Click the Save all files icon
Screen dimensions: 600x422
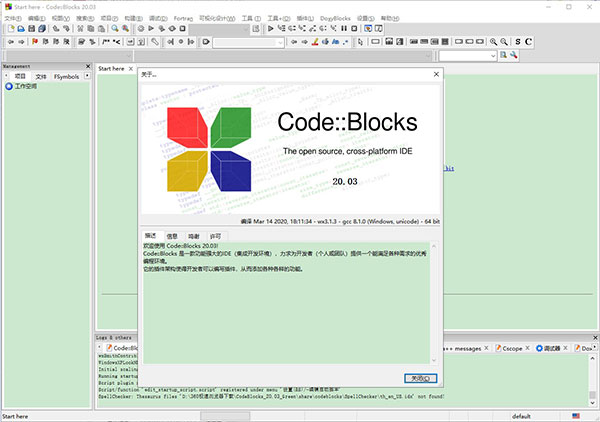[x=42, y=29]
